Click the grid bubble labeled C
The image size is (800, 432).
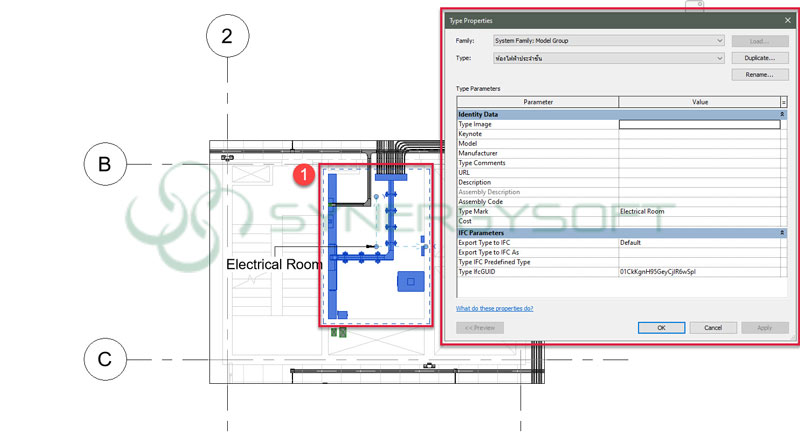[105, 359]
